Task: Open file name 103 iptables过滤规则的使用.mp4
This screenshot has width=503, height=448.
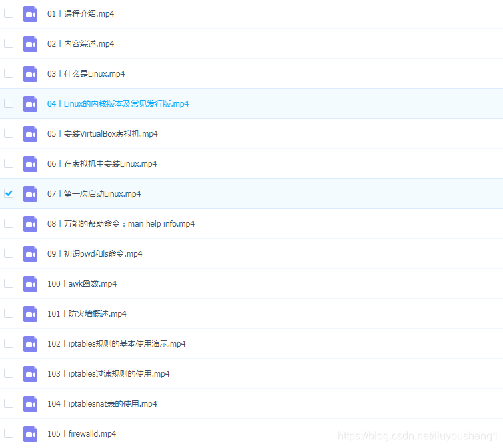Action: pyautogui.click(x=109, y=373)
